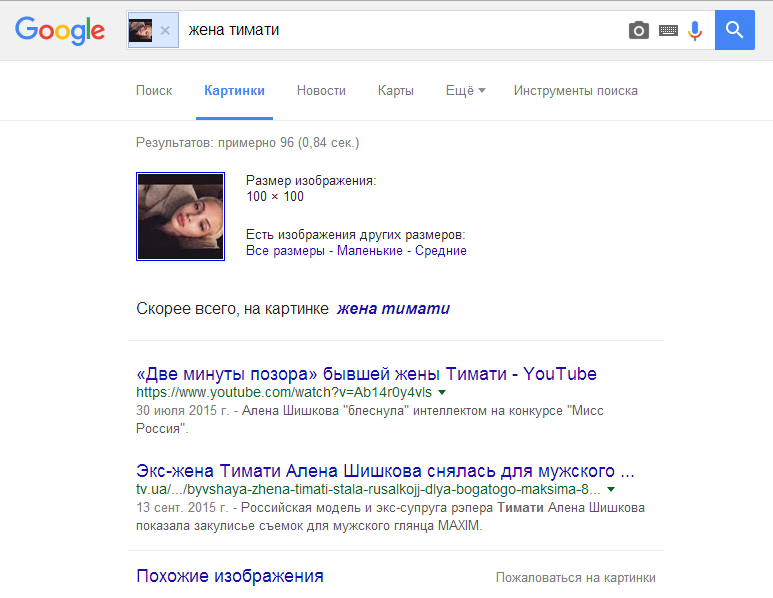
Task: Go to the Карты tab
Action: (395, 91)
